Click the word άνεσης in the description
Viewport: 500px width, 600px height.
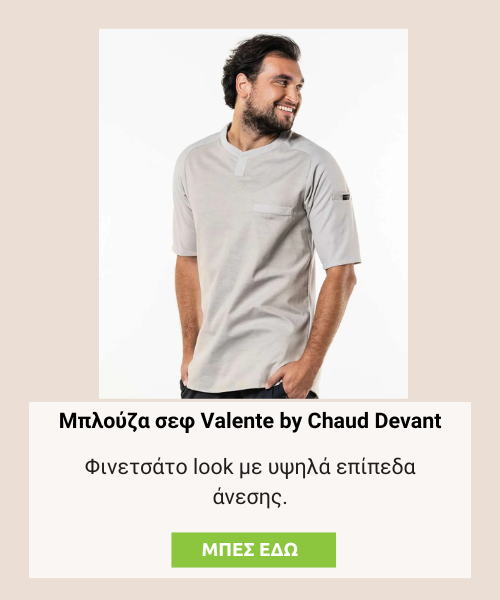(250, 497)
